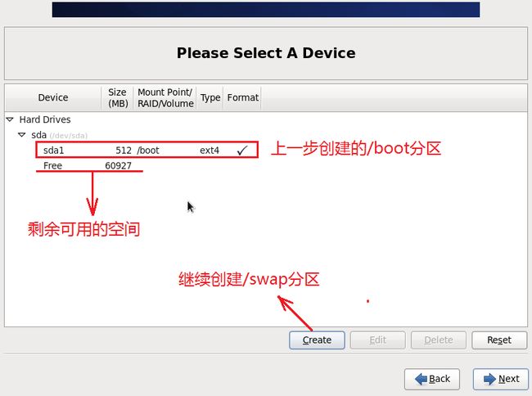Image resolution: width=532 pixels, height=396 pixels.
Task: Select the sda1 /boot partition row
Action: pyautogui.click(x=147, y=151)
